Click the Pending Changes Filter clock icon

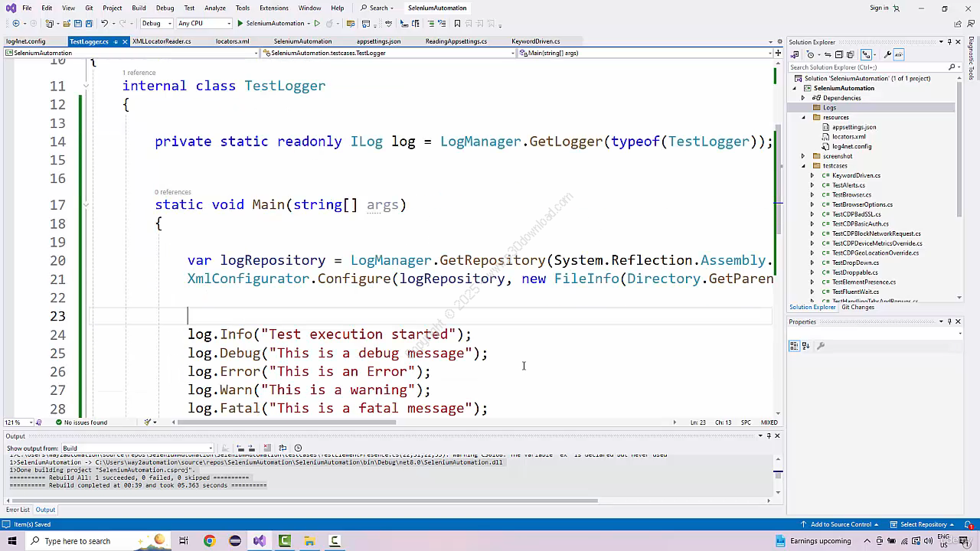click(811, 54)
